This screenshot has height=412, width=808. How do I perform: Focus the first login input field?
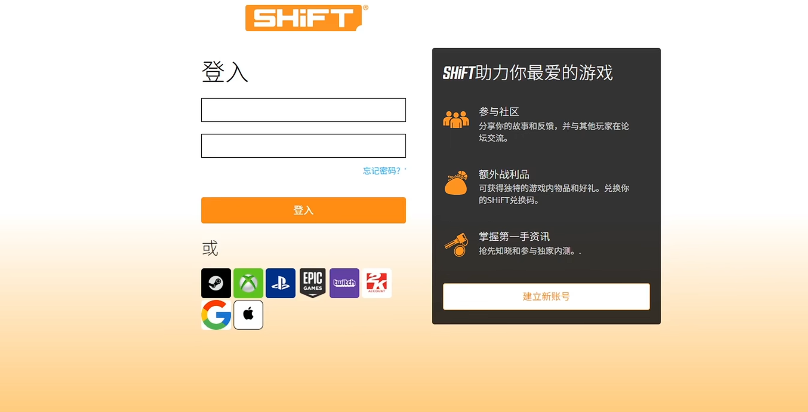coord(304,110)
